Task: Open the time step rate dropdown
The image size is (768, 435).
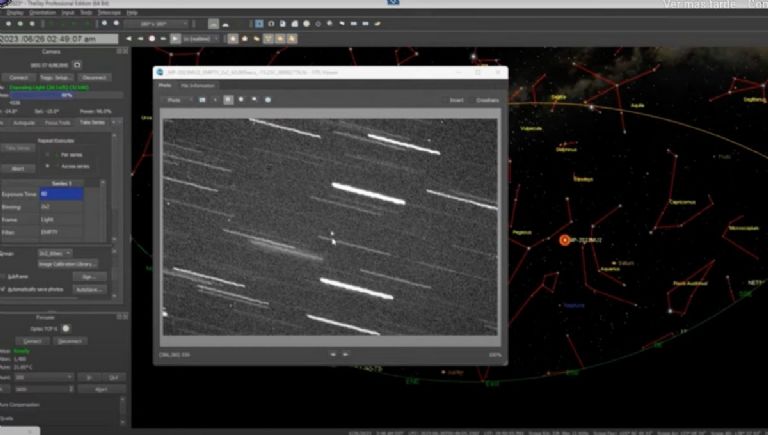Action: (198, 38)
